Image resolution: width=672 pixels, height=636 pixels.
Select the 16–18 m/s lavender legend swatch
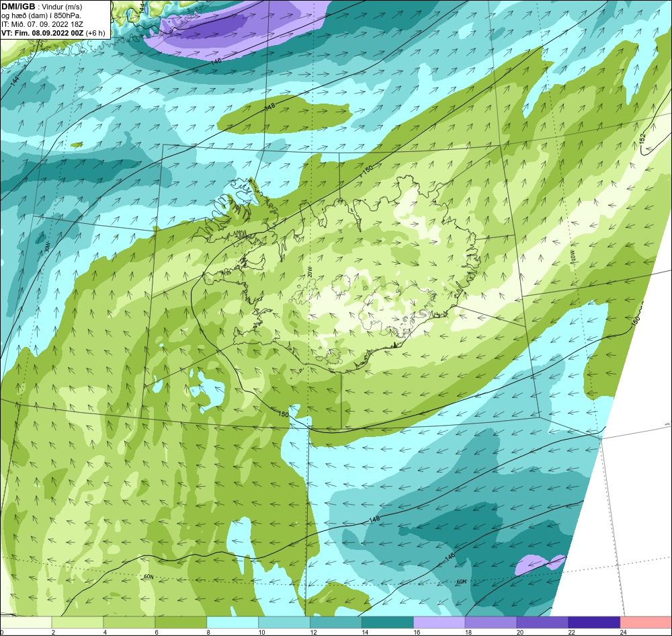pos(439,622)
